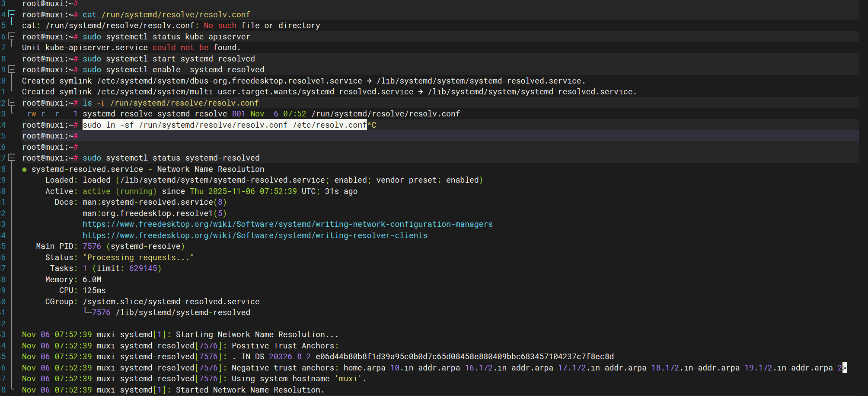Click 'Unit kube-apiserver.service could not be found.'
Viewport: 868px width, 396px height.
click(131, 47)
